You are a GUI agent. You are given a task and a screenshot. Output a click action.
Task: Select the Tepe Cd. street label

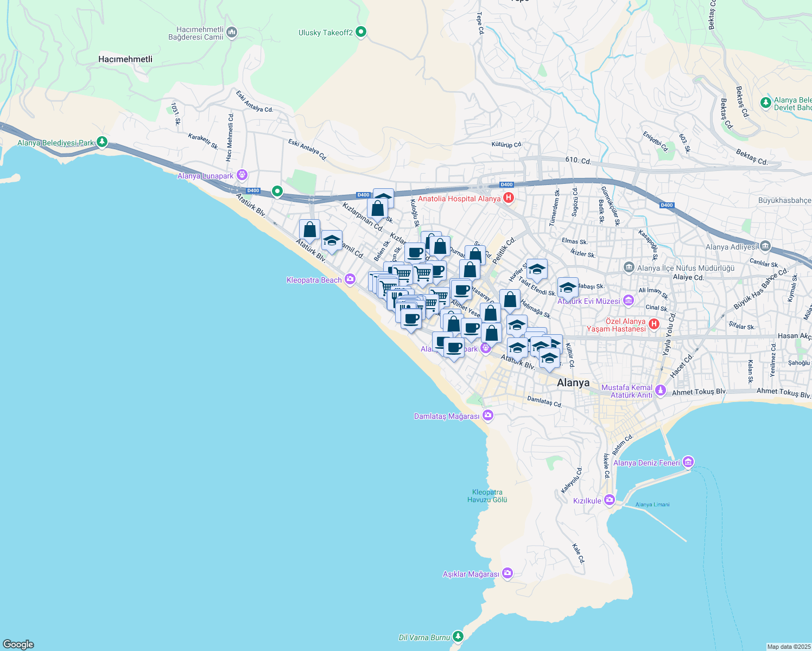pyautogui.click(x=480, y=24)
